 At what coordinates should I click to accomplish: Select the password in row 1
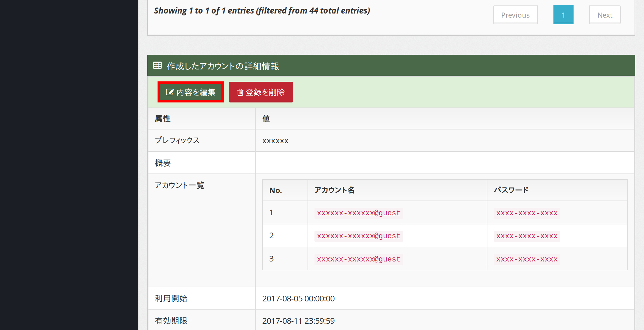pyautogui.click(x=527, y=213)
